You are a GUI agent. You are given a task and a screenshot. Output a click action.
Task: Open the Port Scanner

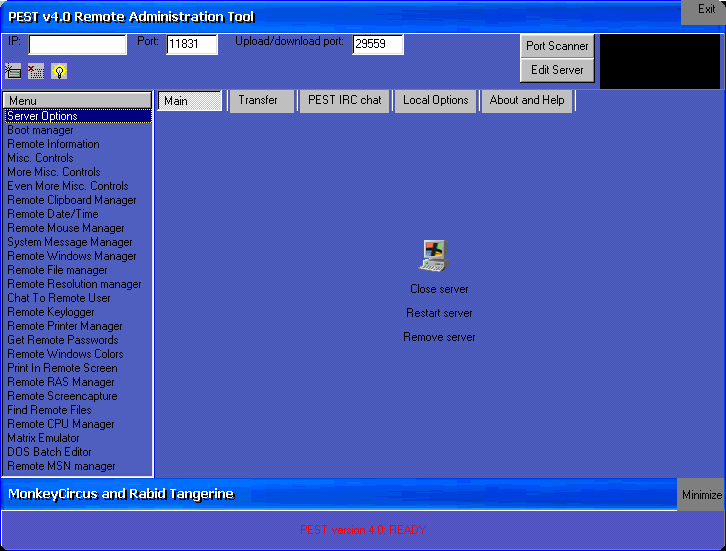(x=557, y=46)
